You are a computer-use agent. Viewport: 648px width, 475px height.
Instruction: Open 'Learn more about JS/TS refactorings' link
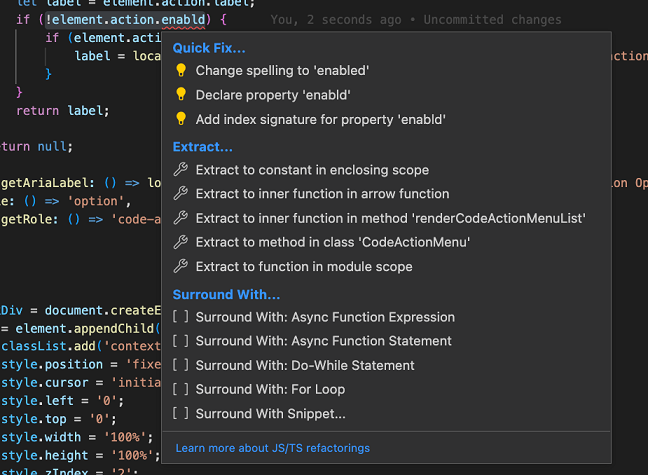click(x=272, y=448)
